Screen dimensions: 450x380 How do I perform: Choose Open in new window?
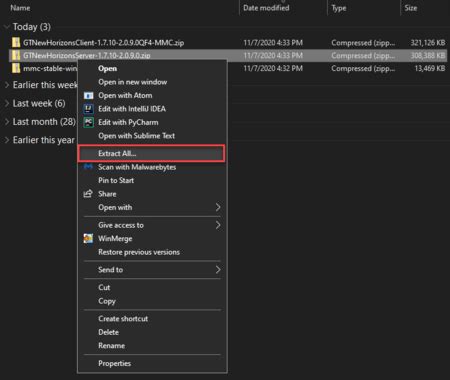coord(133,82)
